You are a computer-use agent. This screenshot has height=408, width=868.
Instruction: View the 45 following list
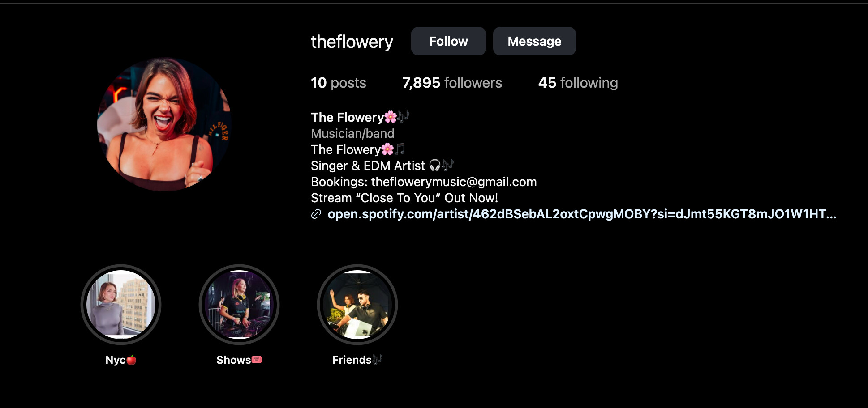pos(578,83)
